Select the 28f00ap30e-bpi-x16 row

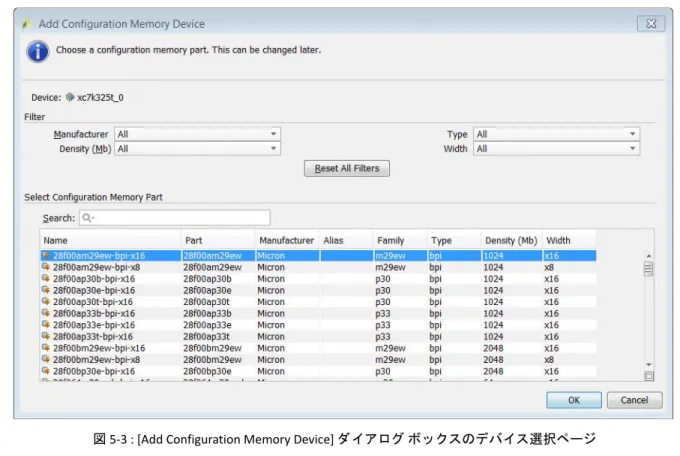pyautogui.click(x=318, y=290)
